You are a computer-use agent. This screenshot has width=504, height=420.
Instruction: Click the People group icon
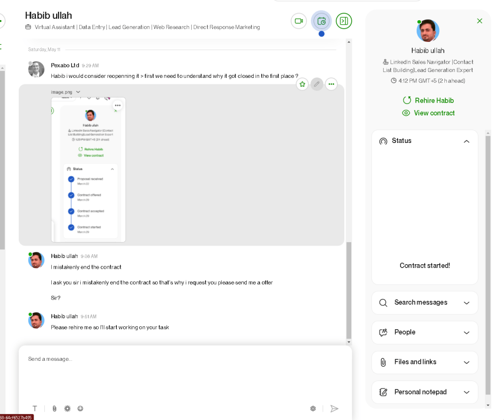tap(383, 333)
